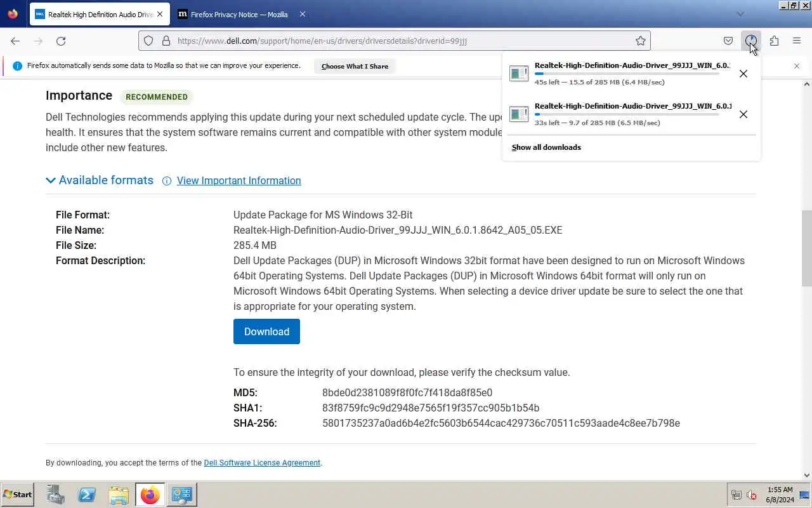Toggle the Downloads panel toolbar icon

pos(751,41)
